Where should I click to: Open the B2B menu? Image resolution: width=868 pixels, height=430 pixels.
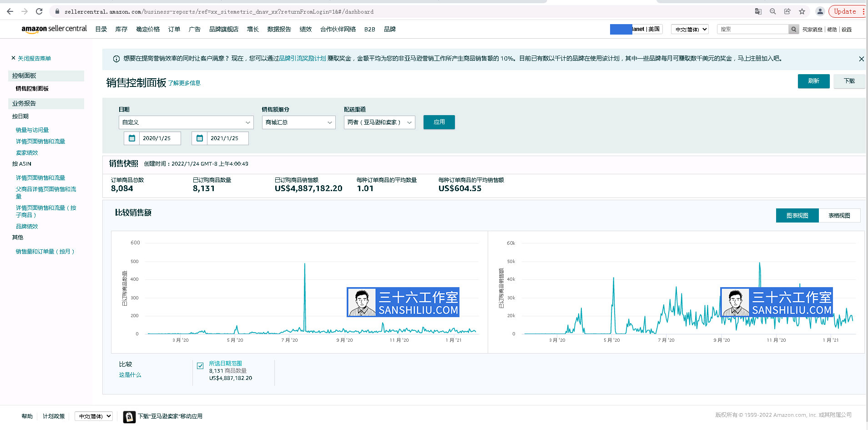pyautogui.click(x=369, y=29)
